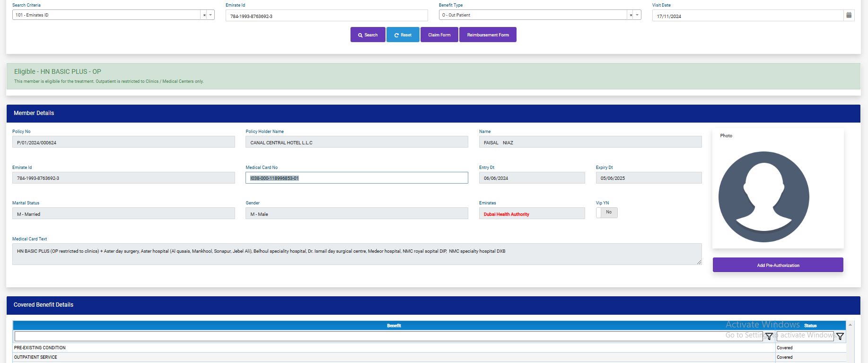868x363 pixels.
Task: Click the Benefit column filter text box
Action: tap(388, 336)
